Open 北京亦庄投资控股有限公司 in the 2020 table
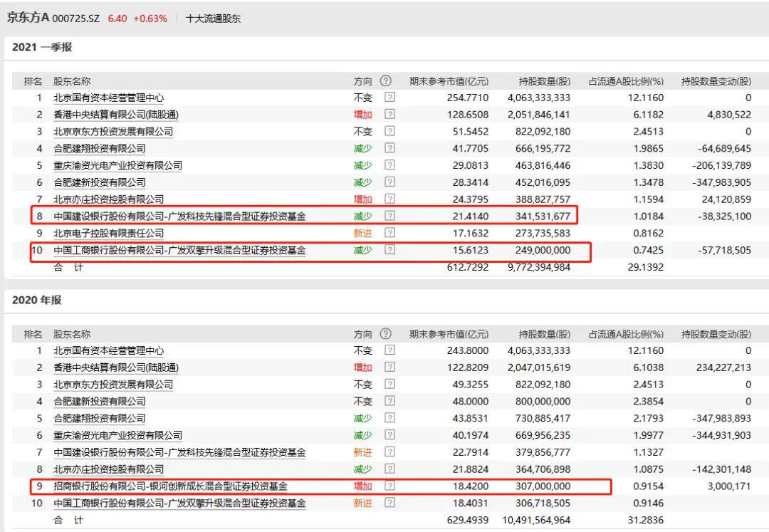 click(x=108, y=469)
